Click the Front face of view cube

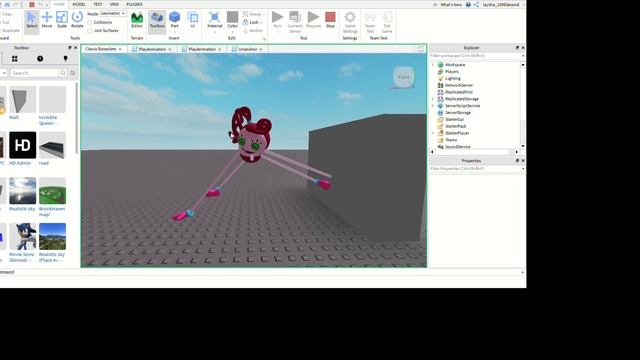pyautogui.click(x=404, y=77)
